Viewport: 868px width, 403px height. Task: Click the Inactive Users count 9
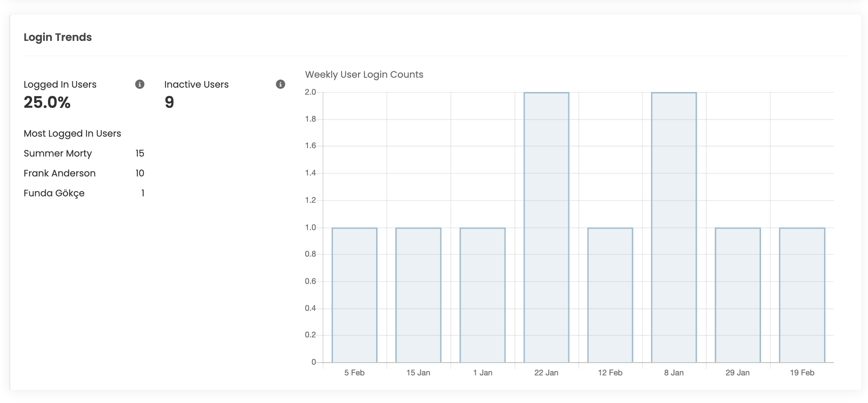pos(169,102)
